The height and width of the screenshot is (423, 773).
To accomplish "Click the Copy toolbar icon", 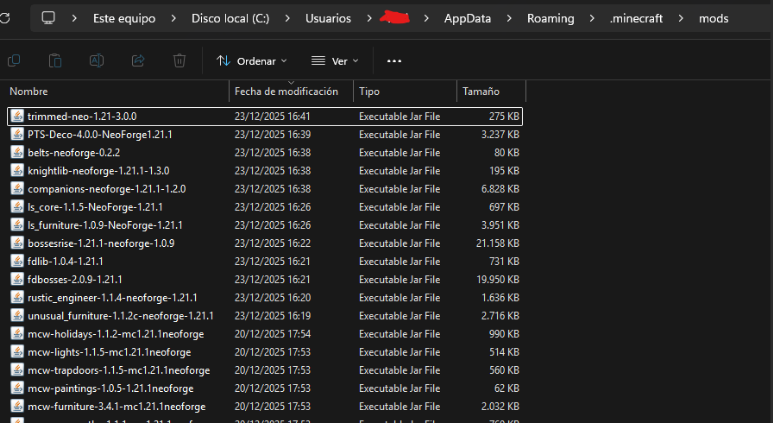I will (14, 61).
